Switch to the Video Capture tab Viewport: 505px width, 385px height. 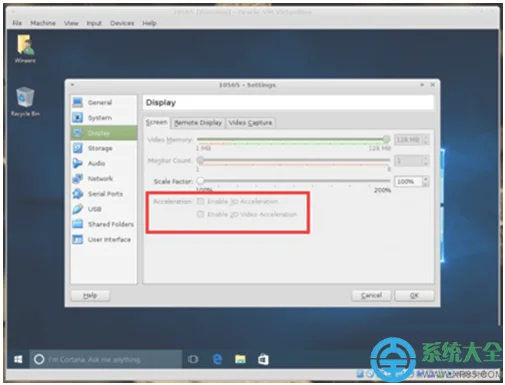250,123
